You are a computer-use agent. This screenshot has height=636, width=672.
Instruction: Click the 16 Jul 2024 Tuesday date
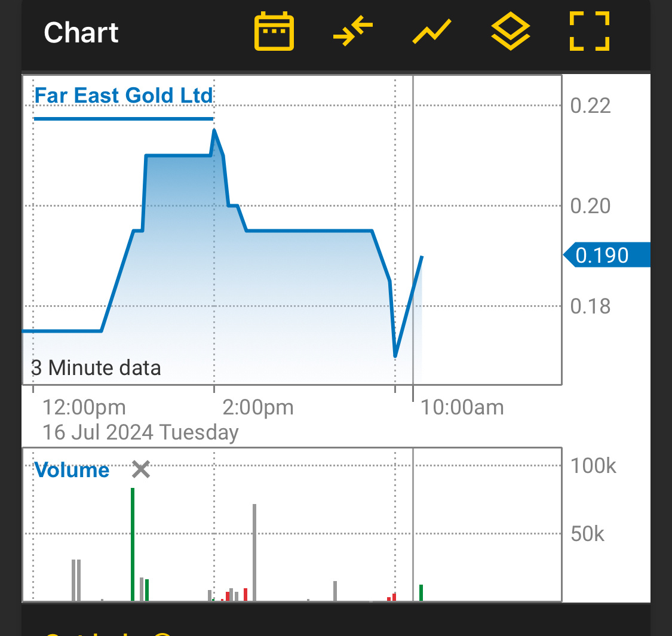tap(140, 432)
